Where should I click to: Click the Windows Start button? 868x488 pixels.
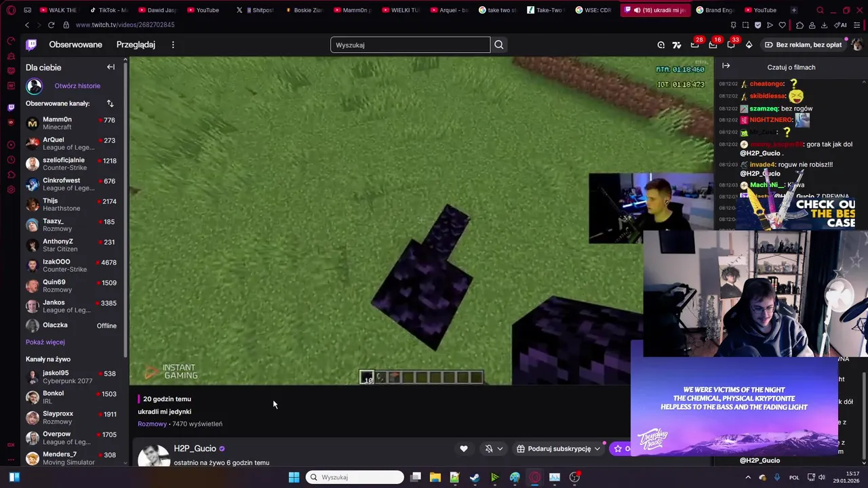pos(294,477)
